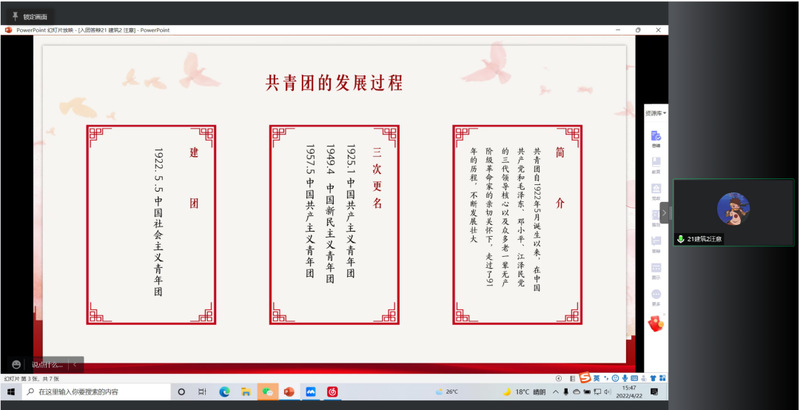Open the 26°C weather widget on taskbar
This screenshot has width=799, height=410.
click(447, 391)
